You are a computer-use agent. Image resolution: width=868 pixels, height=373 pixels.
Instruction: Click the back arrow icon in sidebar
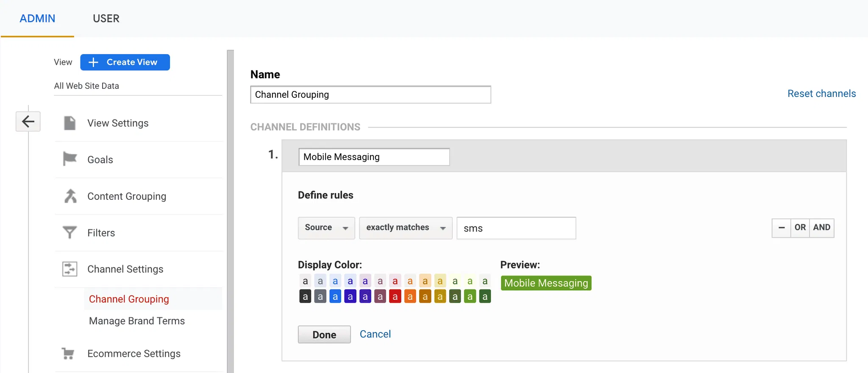(x=28, y=122)
